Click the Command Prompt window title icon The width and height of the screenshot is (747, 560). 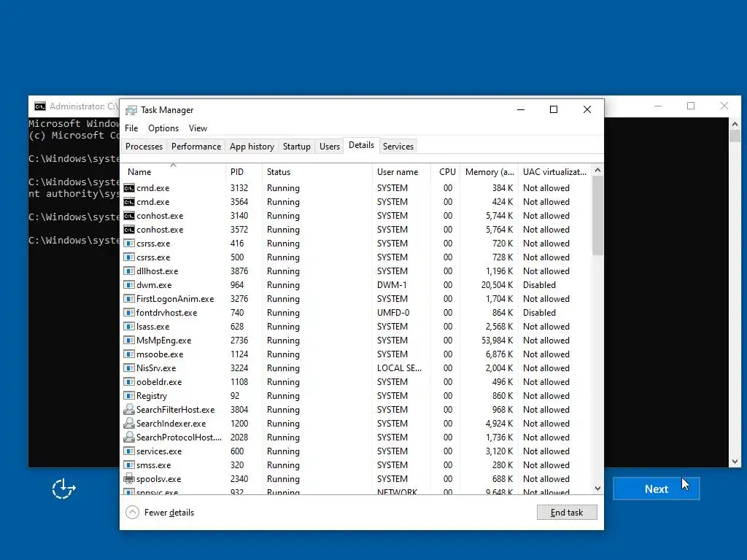[x=40, y=106]
